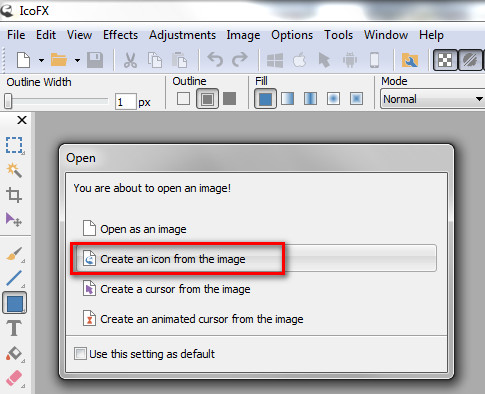Select the Brush tool
Image resolution: width=485 pixels, height=394 pixels.
[x=14, y=254]
